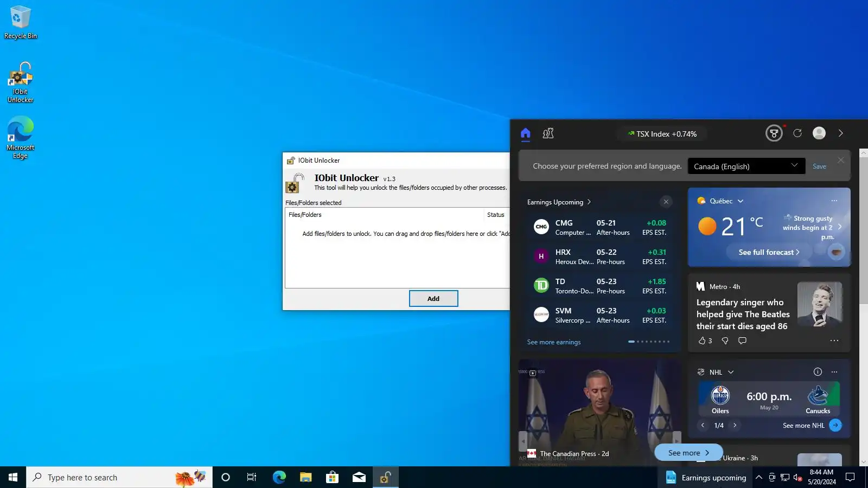Select the IObit Unlocker desktop shortcut
The height and width of the screenshot is (488, 868).
(21, 82)
